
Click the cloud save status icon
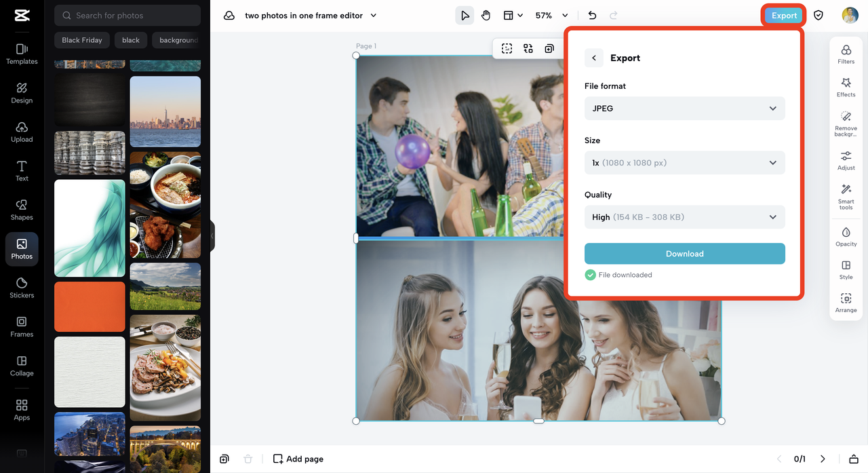(x=229, y=16)
